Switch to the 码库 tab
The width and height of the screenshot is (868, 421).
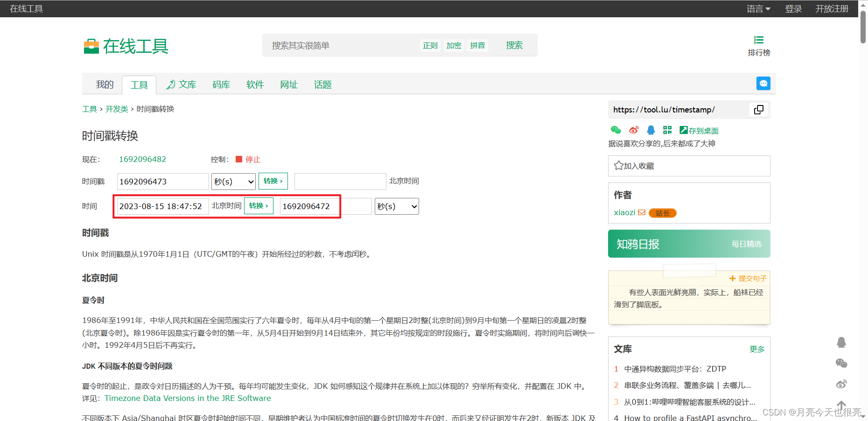pos(221,84)
